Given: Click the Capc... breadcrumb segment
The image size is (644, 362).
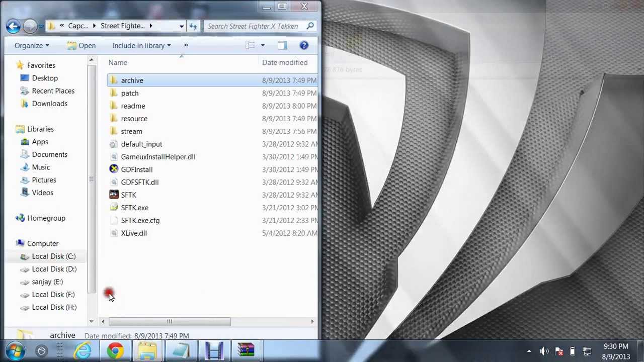Looking at the screenshot, I should tap(78, 26).
